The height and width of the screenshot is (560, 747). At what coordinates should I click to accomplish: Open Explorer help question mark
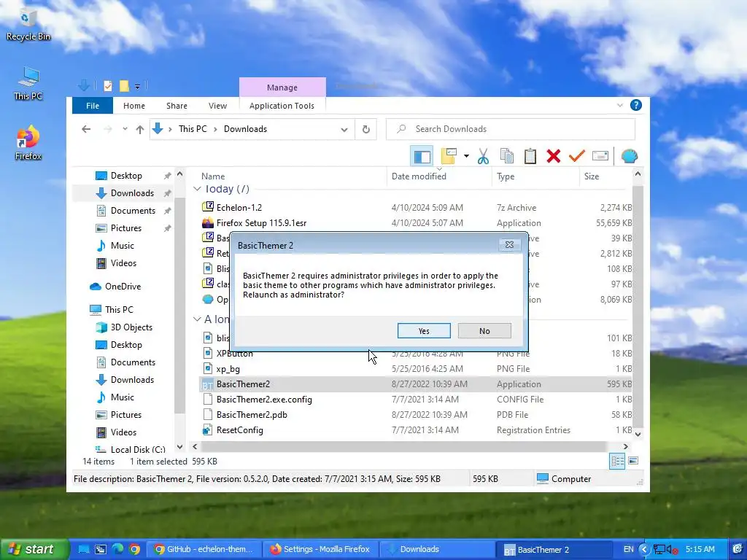coord(636,105)
